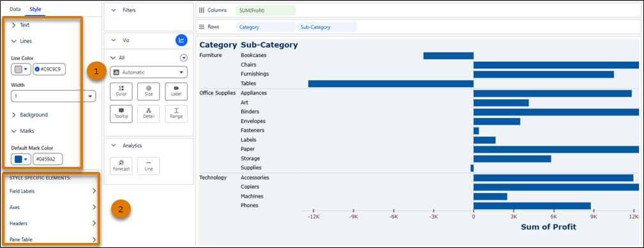
Task: Collapse the Viz panel
Action: 114,40
